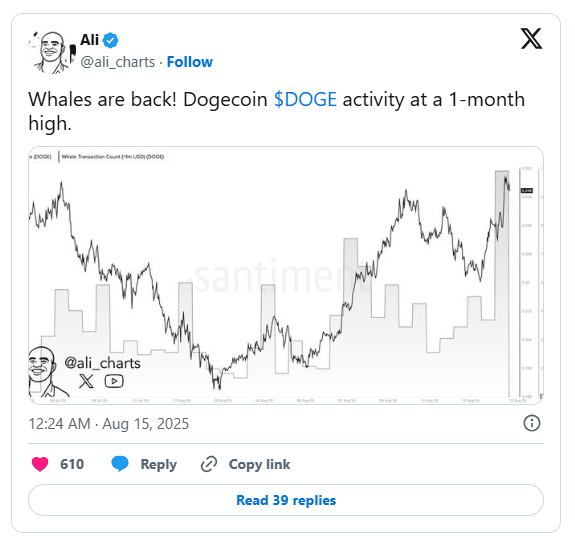This screenshot has width=575, height=541.
Task: Click the X logo in the top corner
Action: 531,39
